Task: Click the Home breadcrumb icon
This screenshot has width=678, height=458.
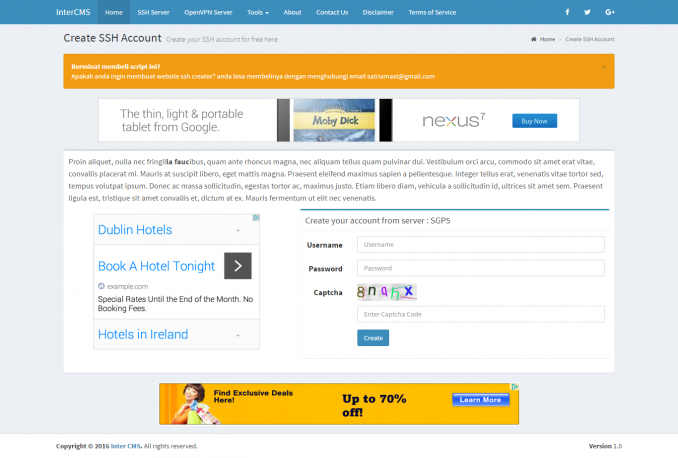Action: 533,39
